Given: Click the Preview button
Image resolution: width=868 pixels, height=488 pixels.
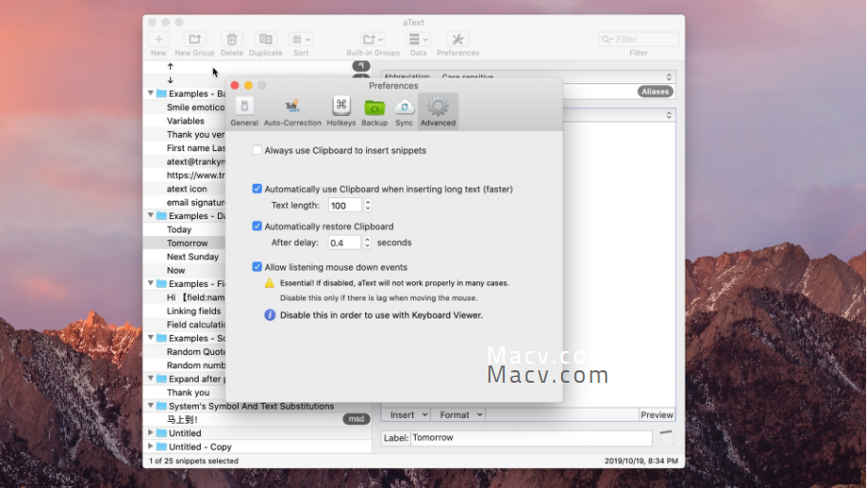Looking at the screenshot, I should click(x=657, y=415).
